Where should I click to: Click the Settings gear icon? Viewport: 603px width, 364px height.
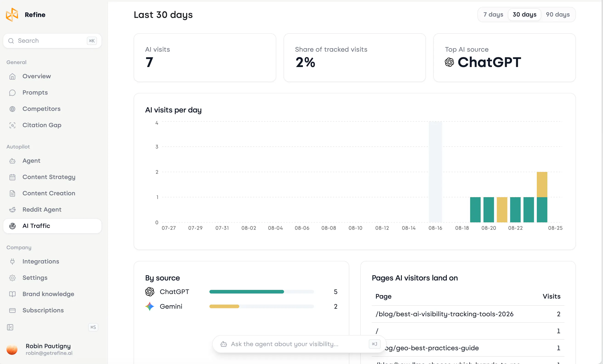coord(12,278)
